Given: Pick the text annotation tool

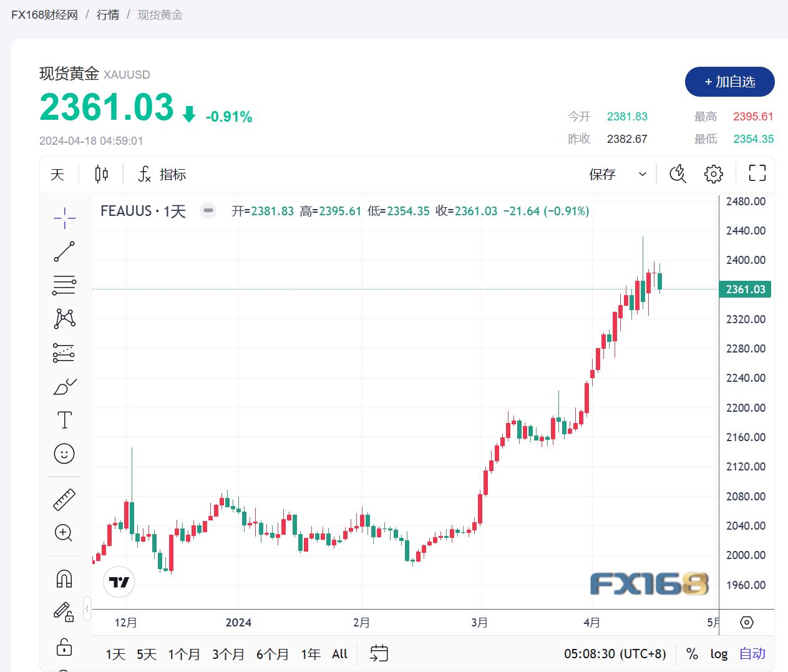Looking at the screenshot, I should [64, 419].
